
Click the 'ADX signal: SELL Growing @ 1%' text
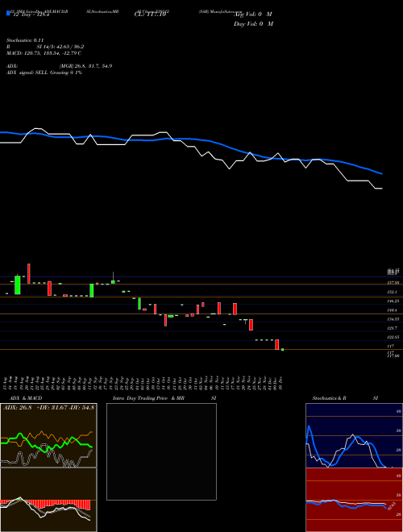(44, 73)
